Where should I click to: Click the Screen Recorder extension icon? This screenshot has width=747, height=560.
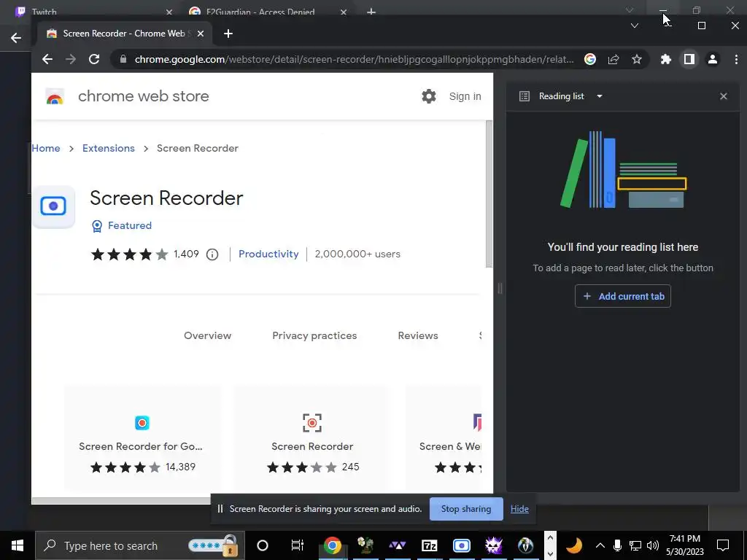[53, 206]
